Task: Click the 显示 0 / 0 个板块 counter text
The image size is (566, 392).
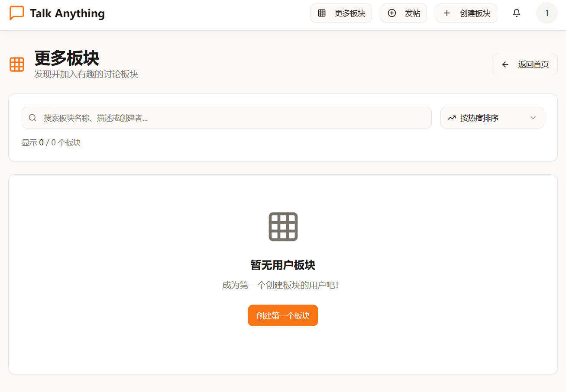Action: (51, 142)
